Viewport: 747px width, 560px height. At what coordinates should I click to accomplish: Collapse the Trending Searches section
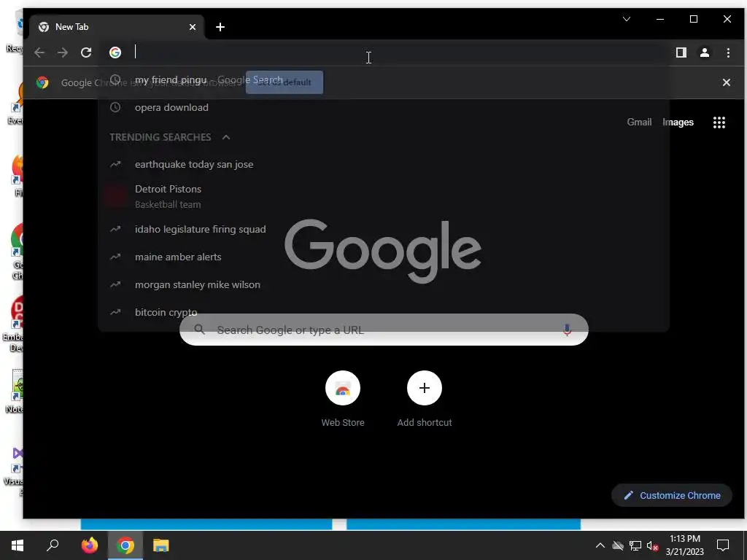pos(226,137)
